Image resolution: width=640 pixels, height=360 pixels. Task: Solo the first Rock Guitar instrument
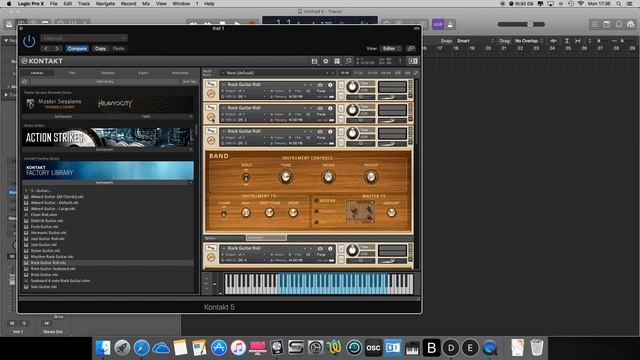click(341, 85)
